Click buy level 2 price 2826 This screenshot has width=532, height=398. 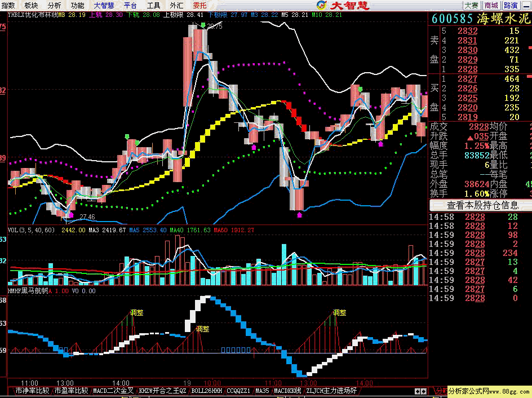tap(468, 88)
